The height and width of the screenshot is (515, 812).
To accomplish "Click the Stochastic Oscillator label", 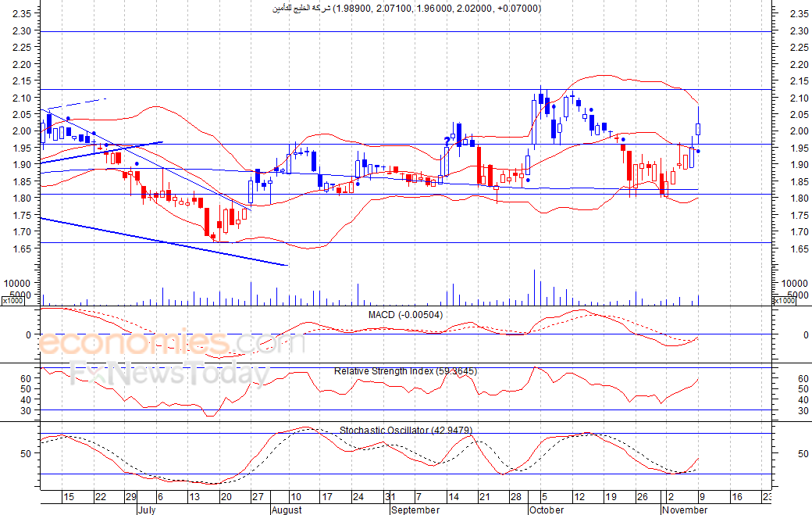I will tap(405, 431).
